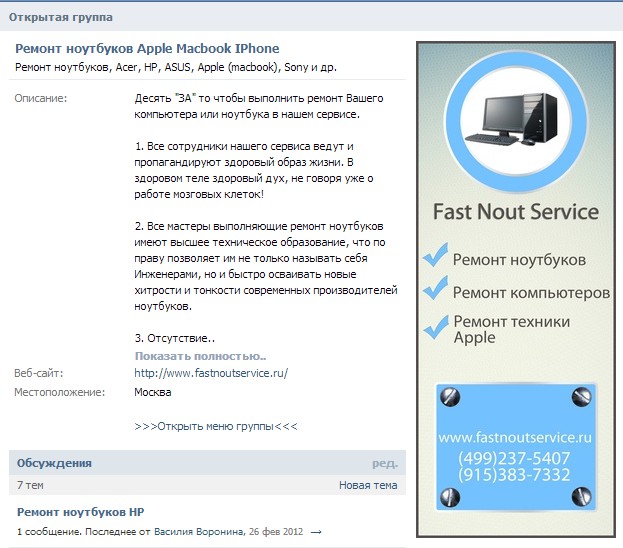
Task: Click the 26 фев 2012 date
Action: point(276,532)
